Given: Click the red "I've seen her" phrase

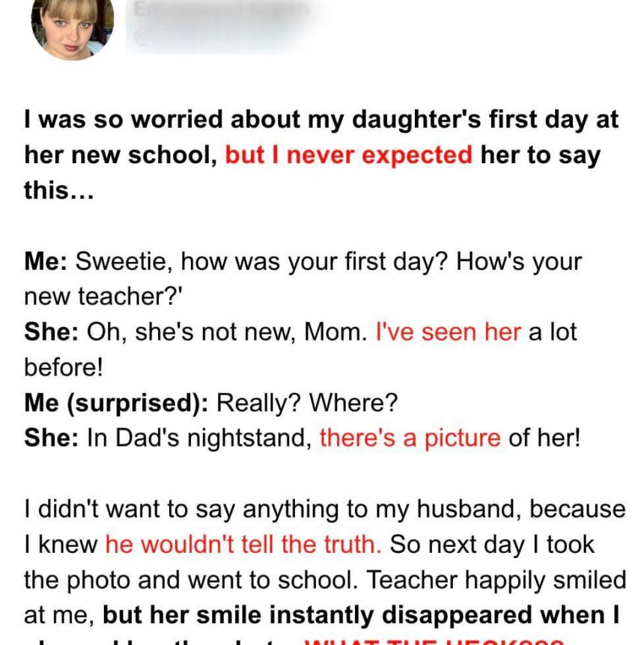Looking at the screenshot, I should pyautogui.click(x=447, y=332).
